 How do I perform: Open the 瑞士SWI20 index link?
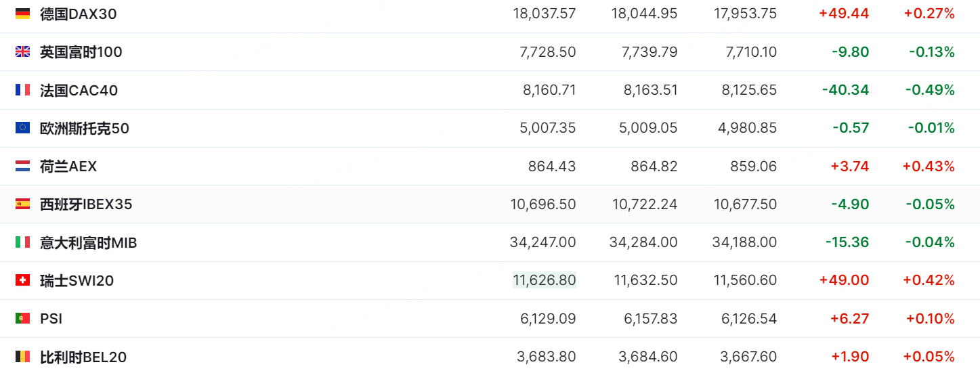(x=77, y=280)
